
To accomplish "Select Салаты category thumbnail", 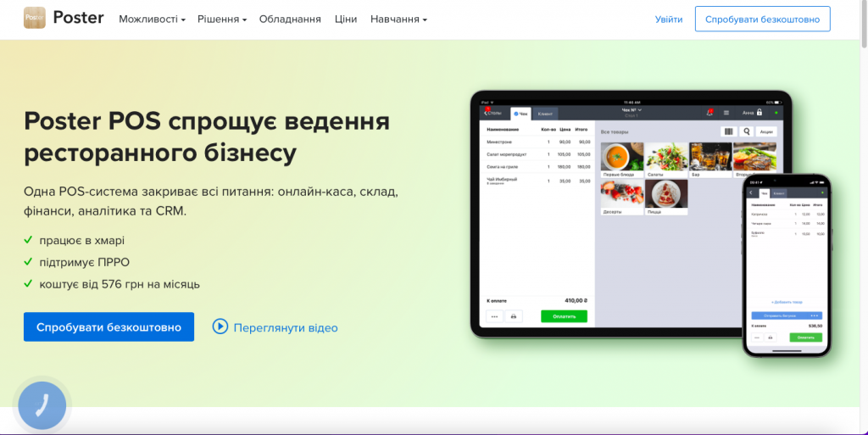I will click(x=666, y=160).
